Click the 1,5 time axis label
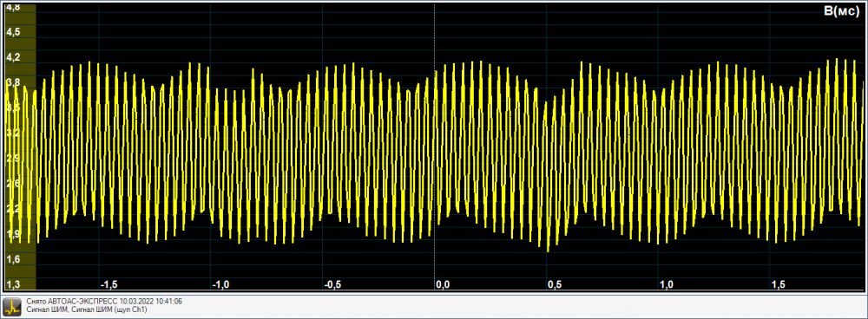The image size is (868, 319). click(779, 284)
